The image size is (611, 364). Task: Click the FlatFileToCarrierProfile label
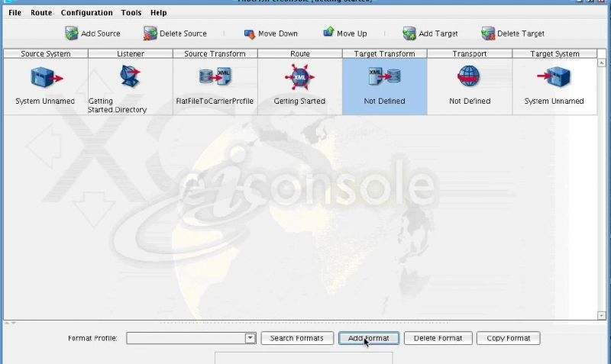pos(215,101)
